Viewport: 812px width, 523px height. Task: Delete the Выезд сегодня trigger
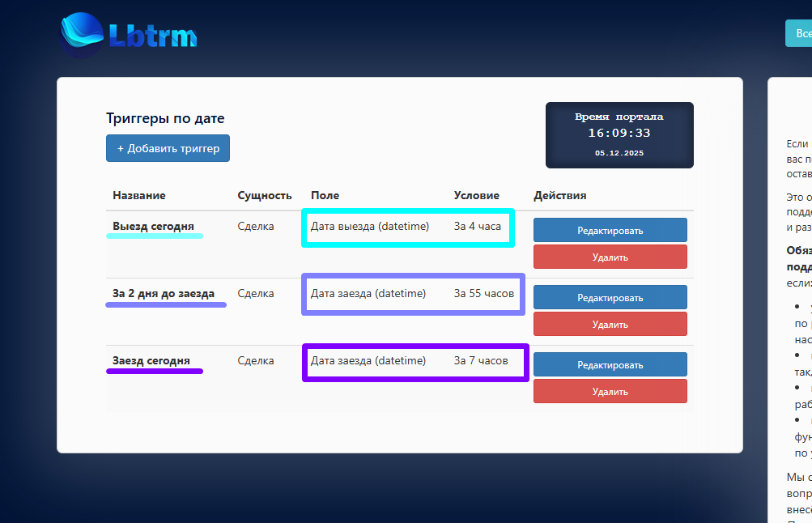(x=610, y=257)
